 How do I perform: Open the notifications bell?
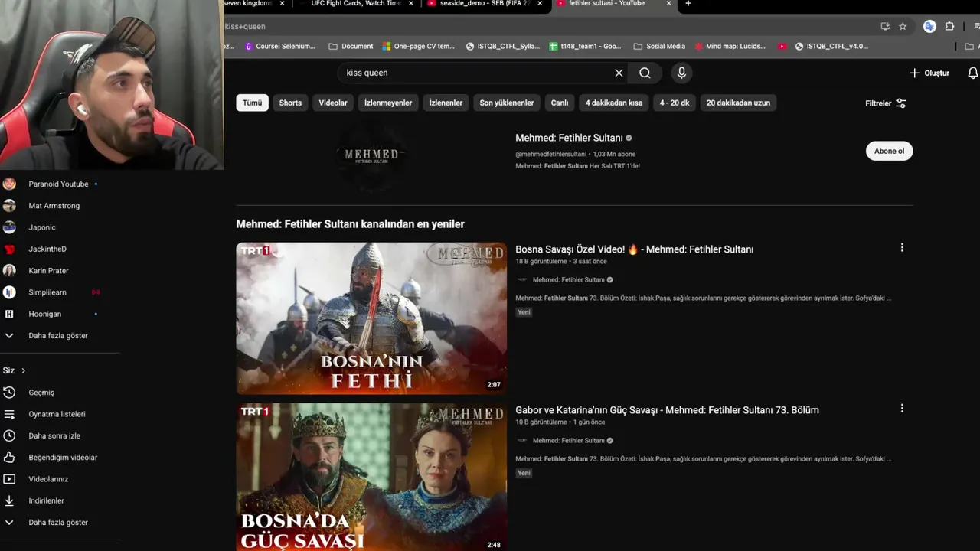point(972,73)
